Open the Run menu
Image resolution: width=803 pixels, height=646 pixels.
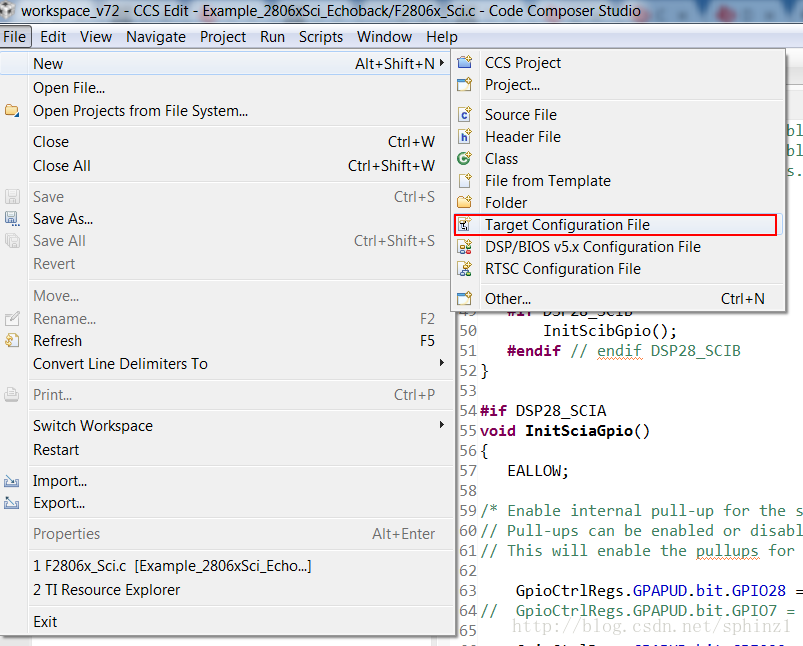(272, 37)
